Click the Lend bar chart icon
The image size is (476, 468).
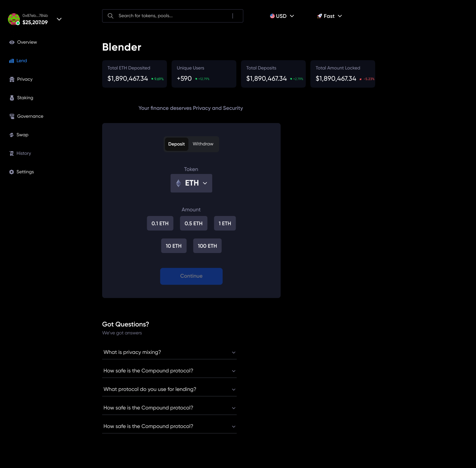(x=12, y=61)
